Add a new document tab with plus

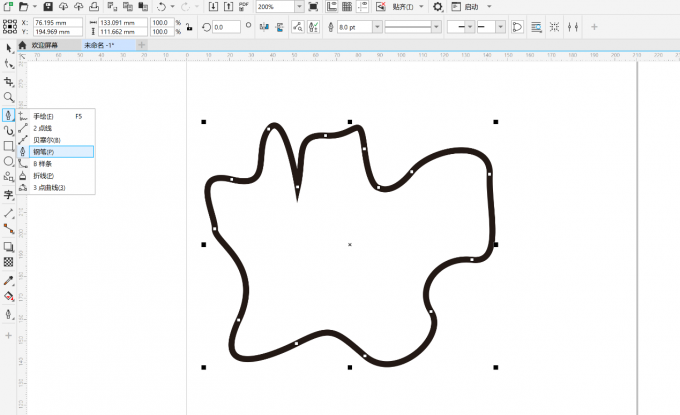coord(141,45)
